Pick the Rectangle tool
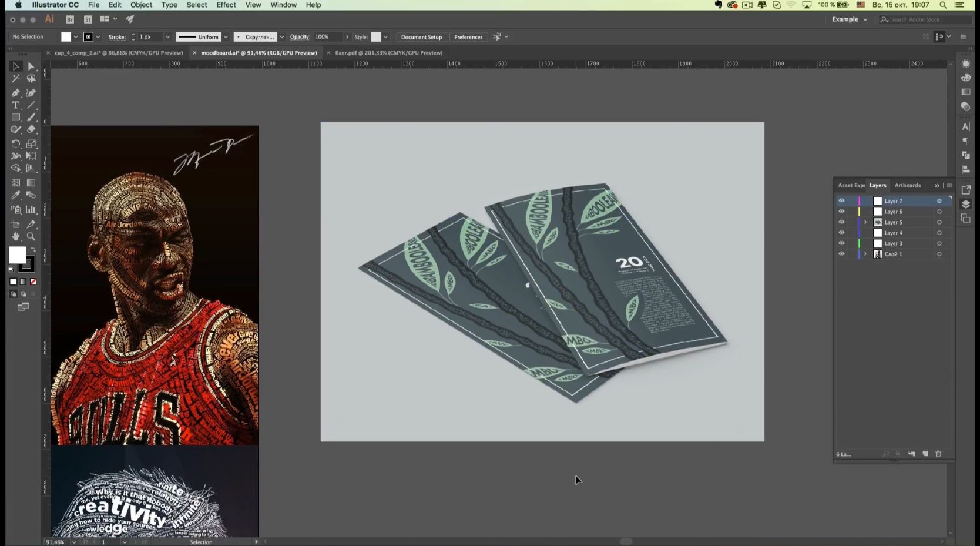 [16, 118]
